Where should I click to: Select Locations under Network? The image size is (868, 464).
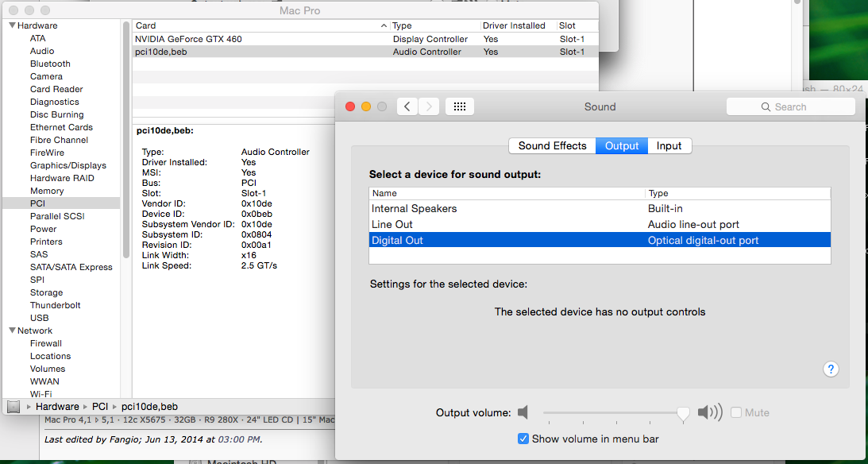[x=50, y=357]
